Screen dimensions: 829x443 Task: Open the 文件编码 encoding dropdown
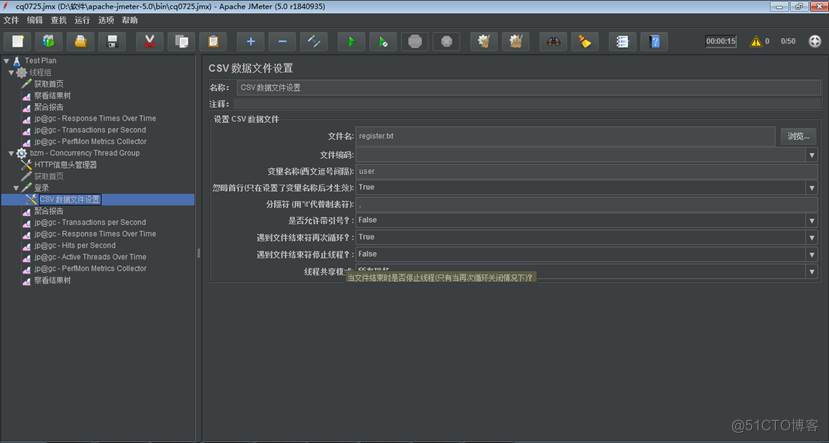click(x=586, y=155)
